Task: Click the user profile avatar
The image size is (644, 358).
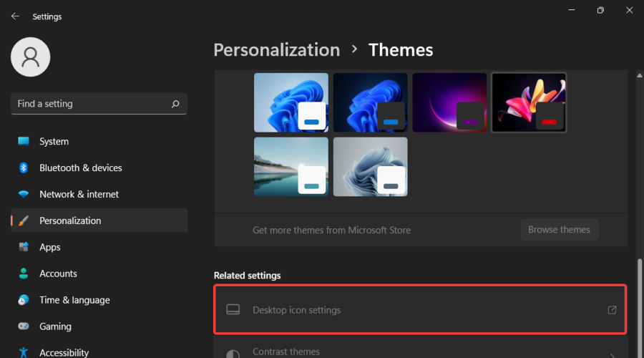Action: click(x=31, y=57)
